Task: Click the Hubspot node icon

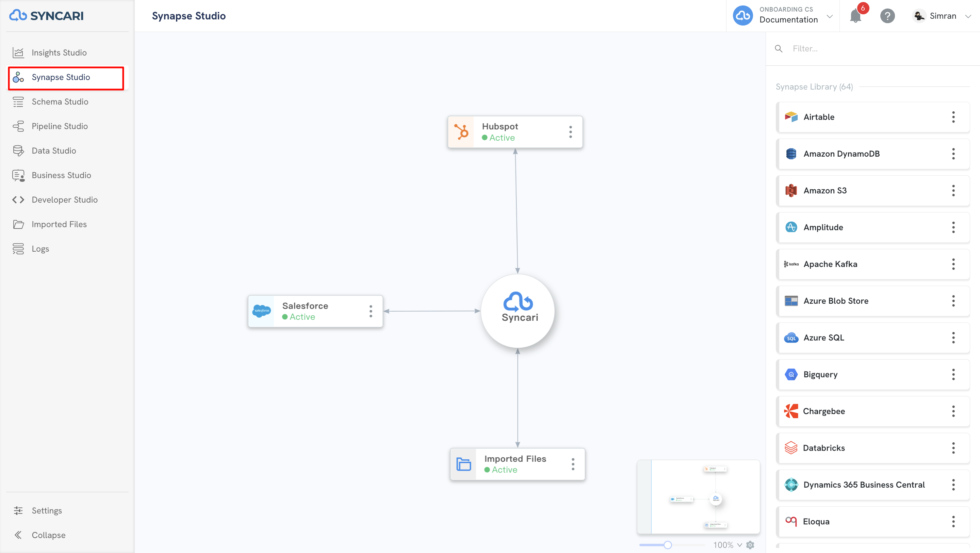Action: pyautogui.click(x=461, y=132)
